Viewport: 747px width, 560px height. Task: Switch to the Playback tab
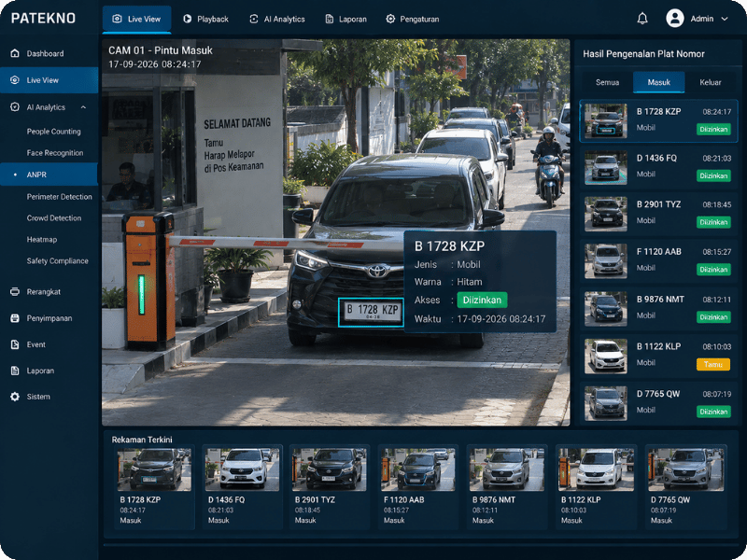(x=205, y=19)
